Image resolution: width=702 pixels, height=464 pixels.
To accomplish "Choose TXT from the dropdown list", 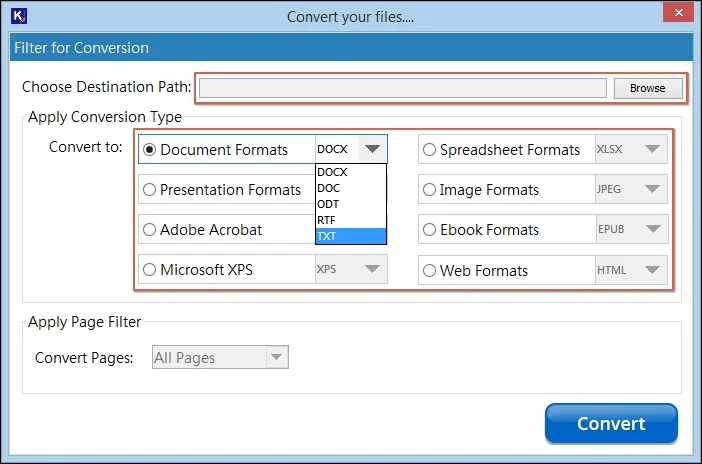I will tap(351, 236).
